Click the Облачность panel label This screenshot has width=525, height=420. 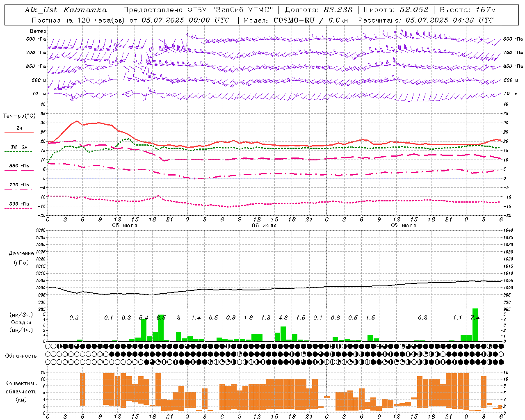(x=21, y=356)
